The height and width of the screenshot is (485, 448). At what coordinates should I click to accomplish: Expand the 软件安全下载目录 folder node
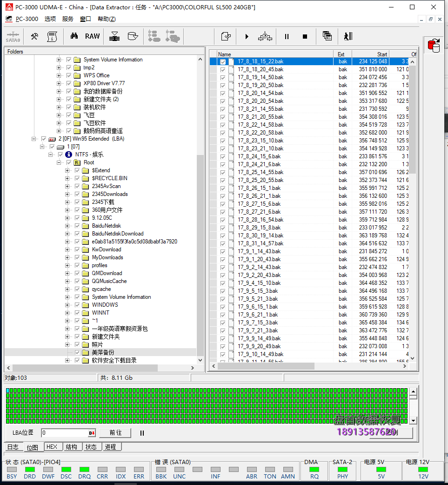[67, 360]
